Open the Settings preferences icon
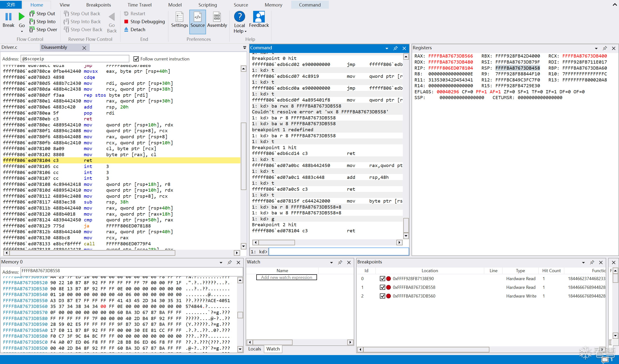Viewport: 619px width, 364px height. (179, 17)
